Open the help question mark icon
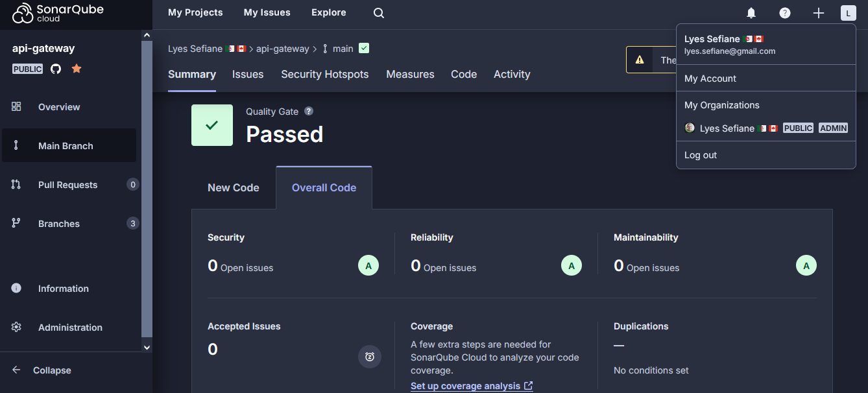Image resolution: width=868 pixels, height=393 pixels. click(785, 13)
